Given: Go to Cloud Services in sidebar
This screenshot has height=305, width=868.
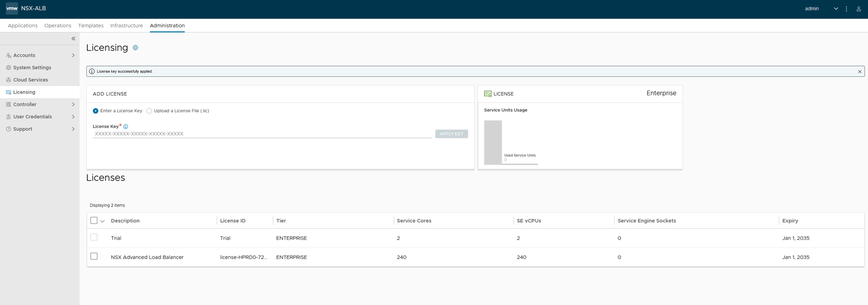Looking at the screenshot, I should [x=30, y=80].
